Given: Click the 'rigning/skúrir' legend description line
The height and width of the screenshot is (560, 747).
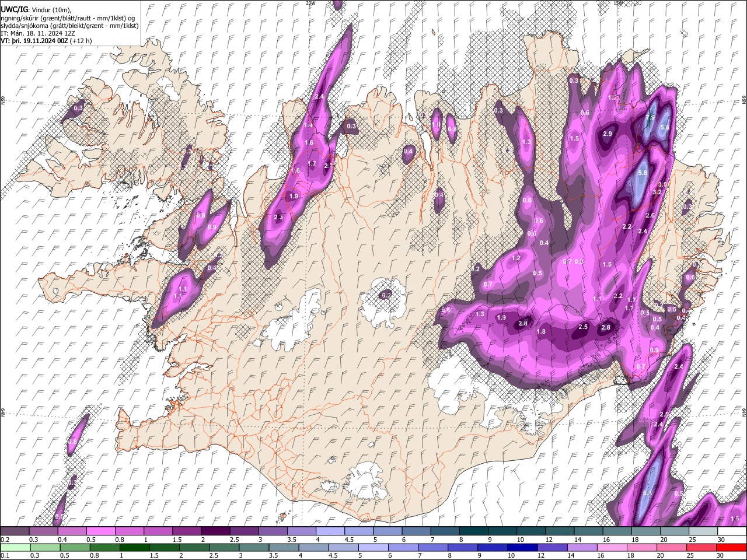Looking at the screenshot, I should 68,18.
